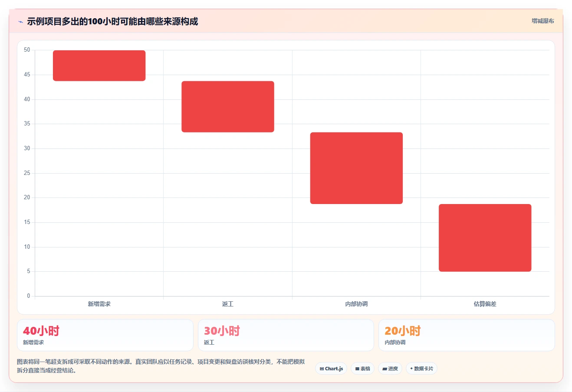Click the 表格 chip

tap(363, 369)
